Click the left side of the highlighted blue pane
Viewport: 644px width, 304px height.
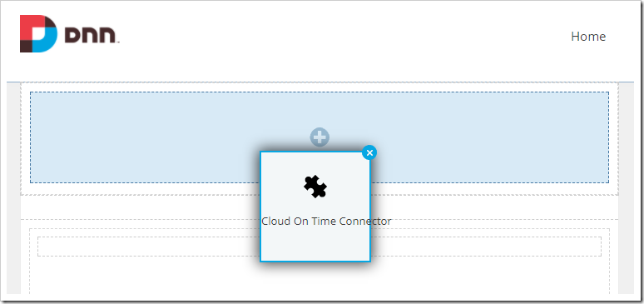pyautogui.click(x=144, y=137)
